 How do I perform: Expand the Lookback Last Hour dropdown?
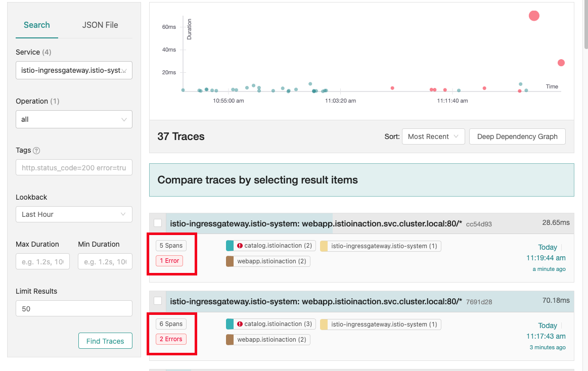coord(74,214)
